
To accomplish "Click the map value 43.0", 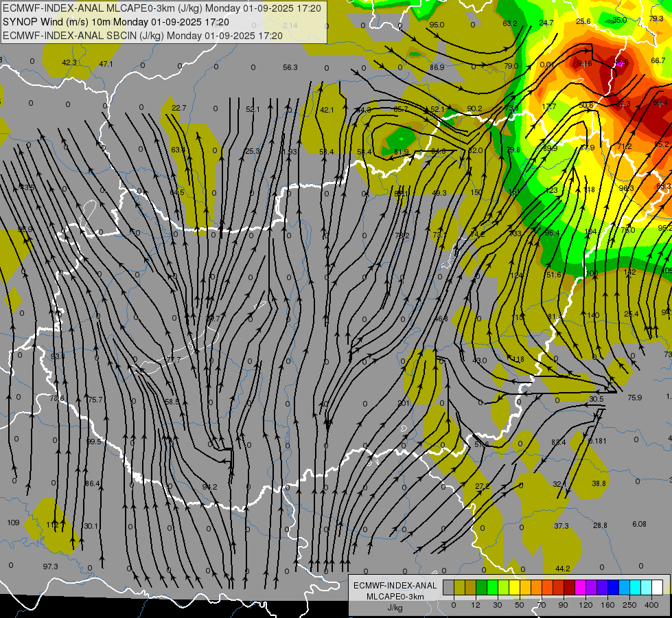I will 479,360.
